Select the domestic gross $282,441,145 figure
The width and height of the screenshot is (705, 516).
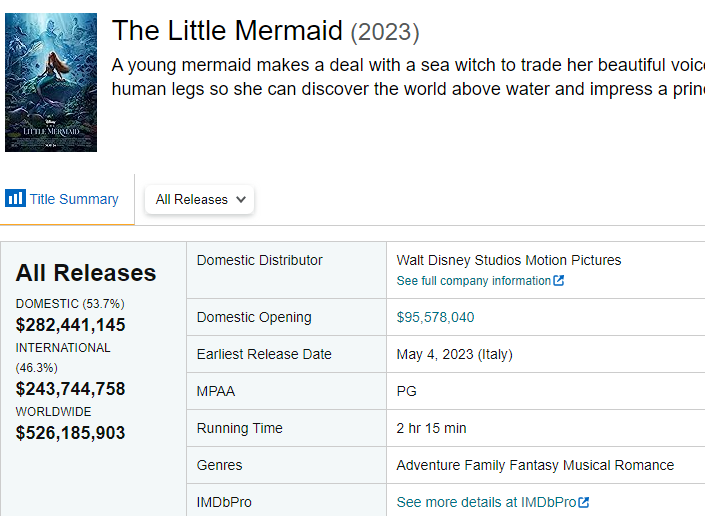[71, 325]
